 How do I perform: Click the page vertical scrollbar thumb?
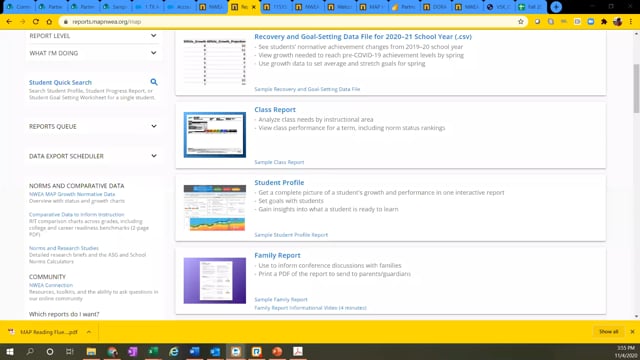pos(636,88)
